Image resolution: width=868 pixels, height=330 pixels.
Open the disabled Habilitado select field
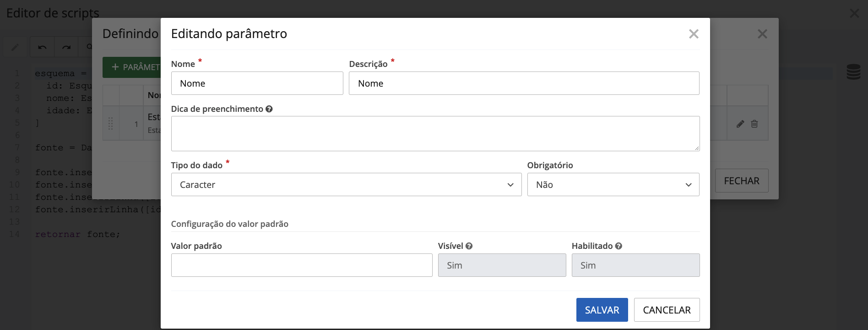(635, 265)
